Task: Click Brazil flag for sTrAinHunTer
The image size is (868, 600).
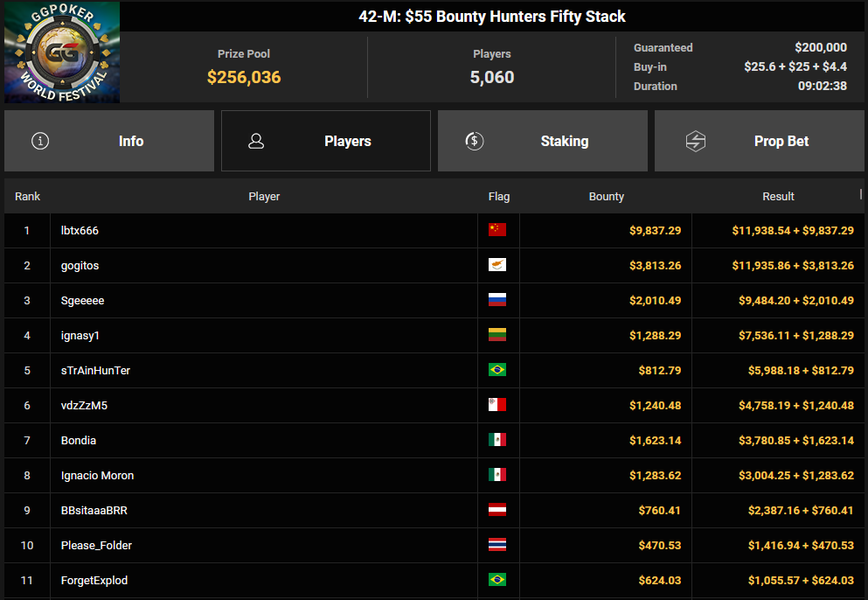Action: (x=497, y=370)
